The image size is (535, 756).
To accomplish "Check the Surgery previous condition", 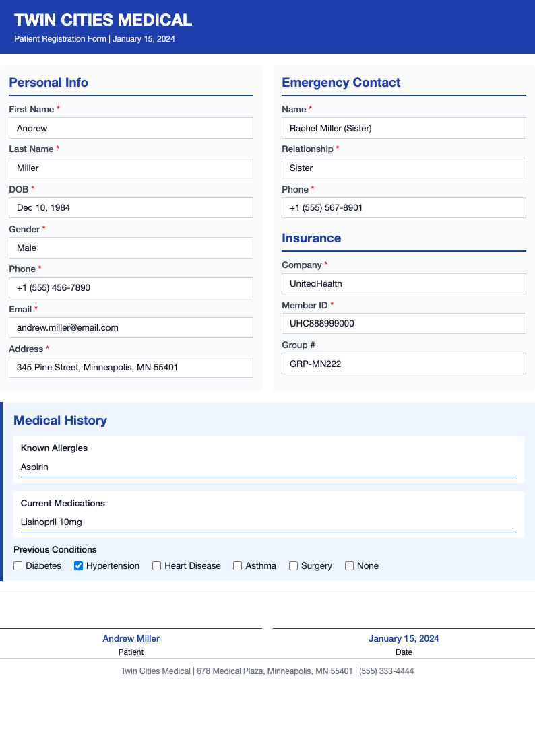I will click(293, 565).
